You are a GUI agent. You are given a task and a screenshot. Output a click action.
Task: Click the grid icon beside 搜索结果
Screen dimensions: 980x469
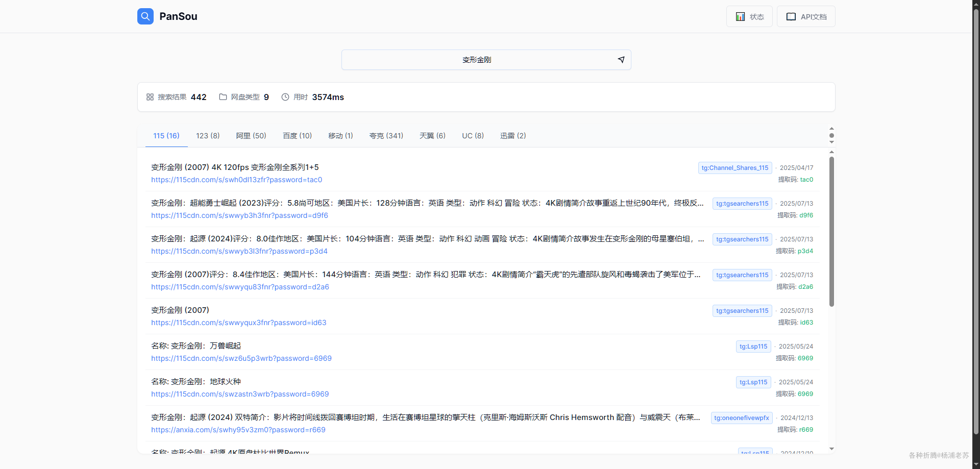pyautogui.click(x=150, y=97)
